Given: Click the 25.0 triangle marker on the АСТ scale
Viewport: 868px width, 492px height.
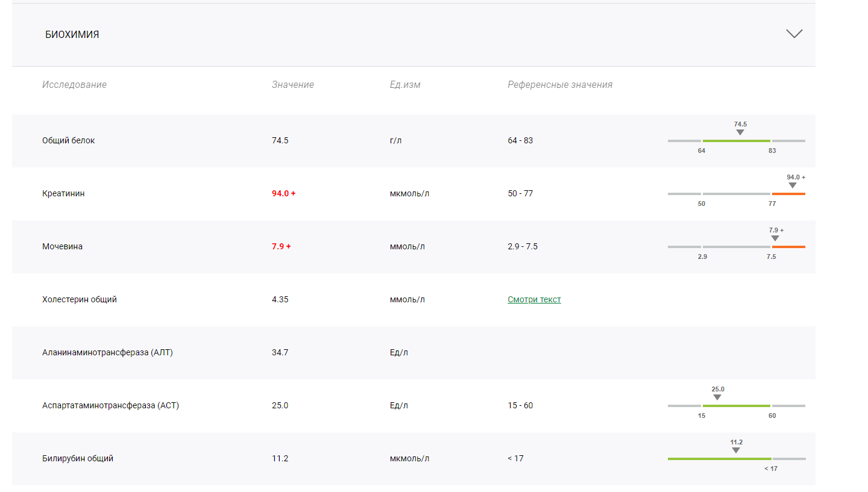Looking at the screenshot, I should click(717, 397).
